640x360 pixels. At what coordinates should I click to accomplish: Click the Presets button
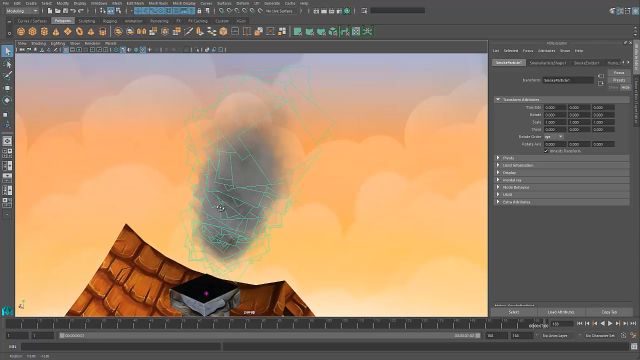619,80
